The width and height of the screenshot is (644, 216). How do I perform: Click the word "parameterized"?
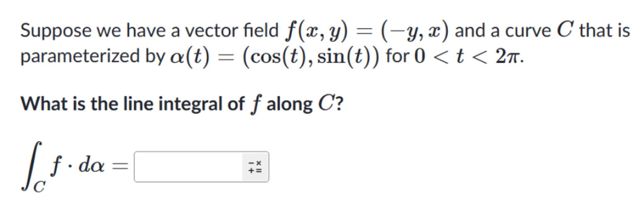click(x=80, y=57)
